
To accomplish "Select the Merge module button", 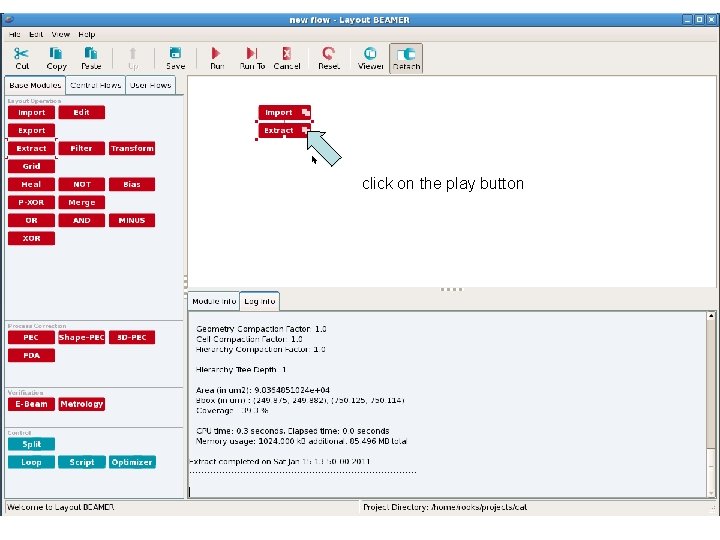I will click(82, 202).
